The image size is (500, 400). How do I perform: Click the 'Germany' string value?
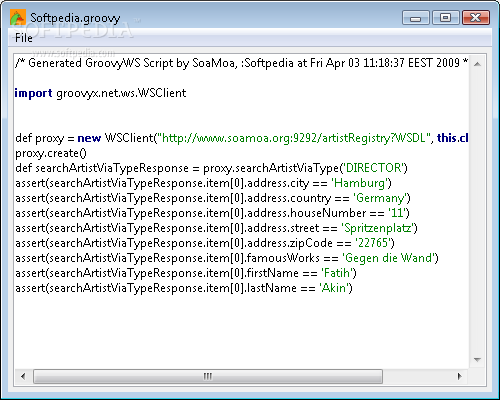coord(380,198)
